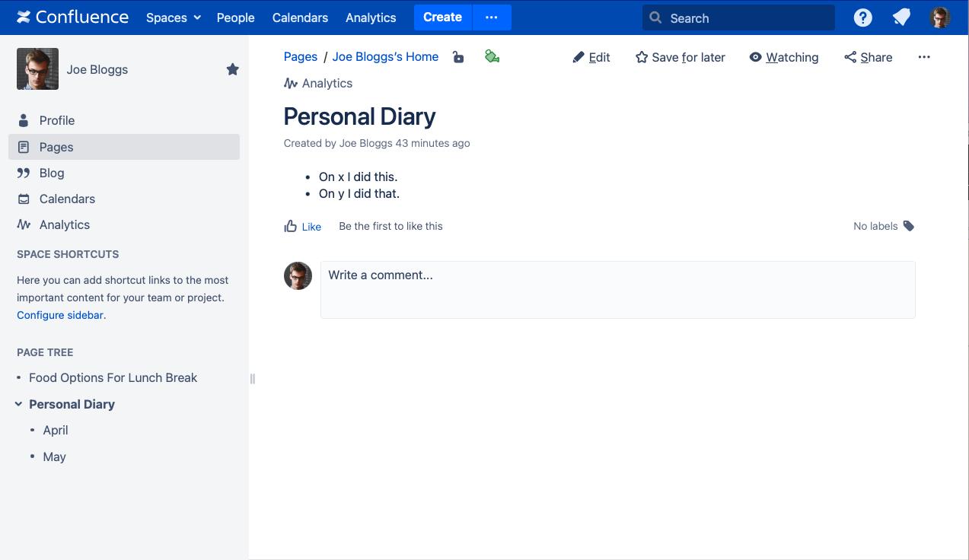Collapse the Personal Diary tree node

[x=19, y=404]
